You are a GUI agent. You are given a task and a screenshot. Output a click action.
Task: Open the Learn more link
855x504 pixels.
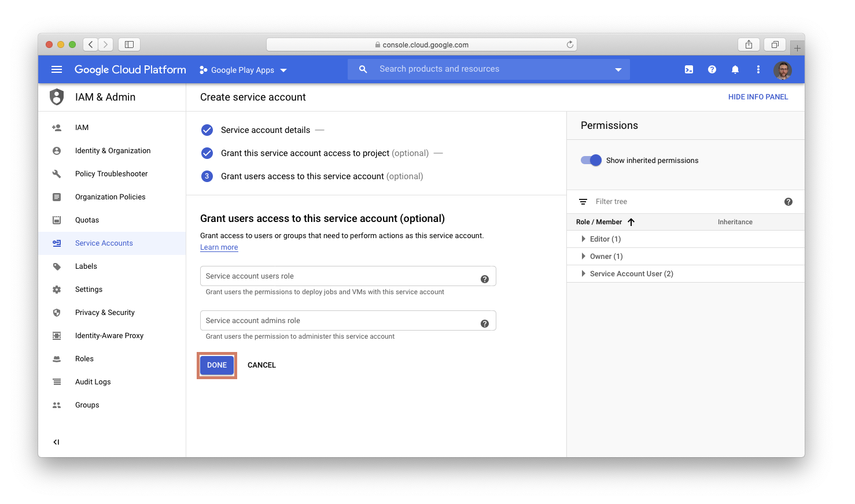click(219, 247)
